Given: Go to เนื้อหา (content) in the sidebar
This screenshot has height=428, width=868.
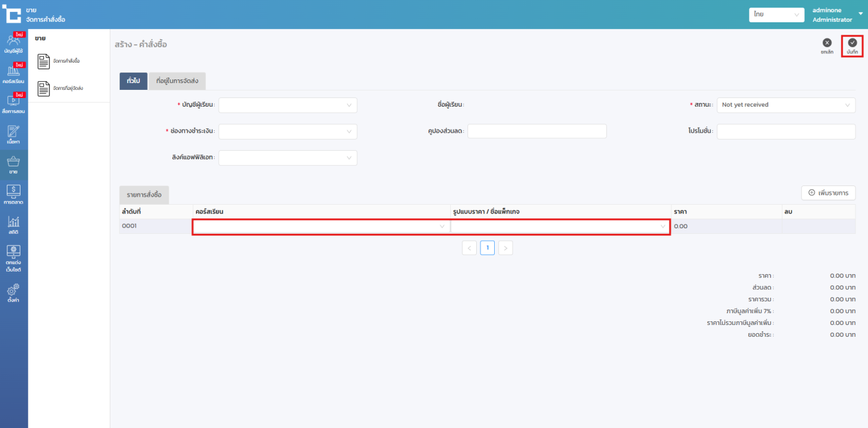Looking at the screenshot, I should (x=14, y=134).
